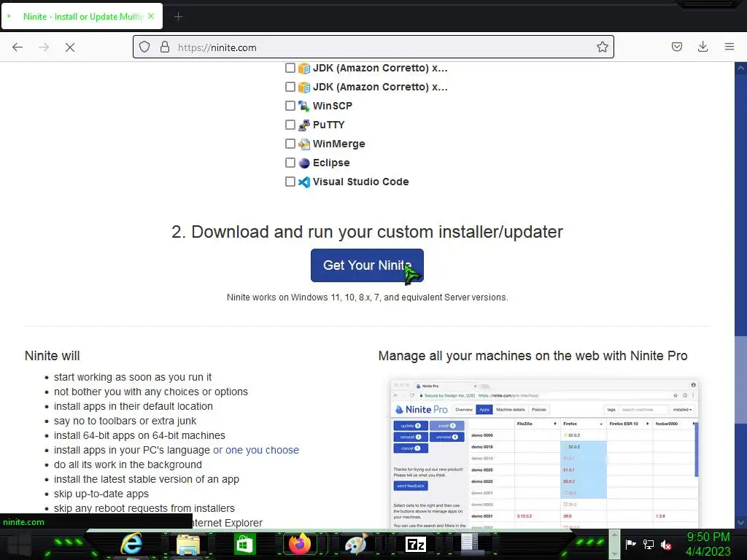Check the first JDK (Amazon Corretto) checkbox
Screen dimensions: 747x560
(290, 68)
